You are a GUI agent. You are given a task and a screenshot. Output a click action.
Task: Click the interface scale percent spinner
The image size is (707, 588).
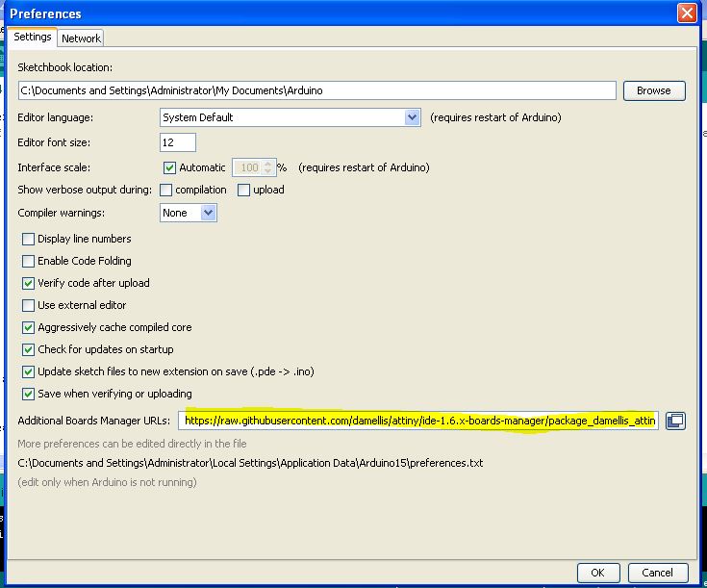[x=254, y=167]
